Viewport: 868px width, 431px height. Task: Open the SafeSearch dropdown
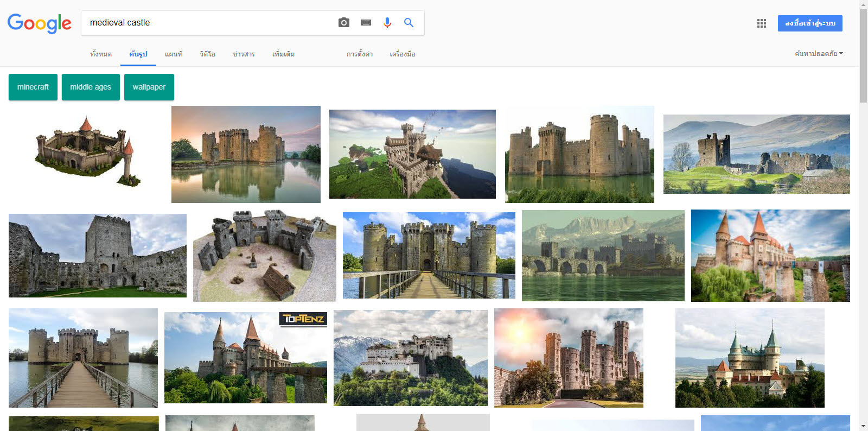tap(819, 54)
